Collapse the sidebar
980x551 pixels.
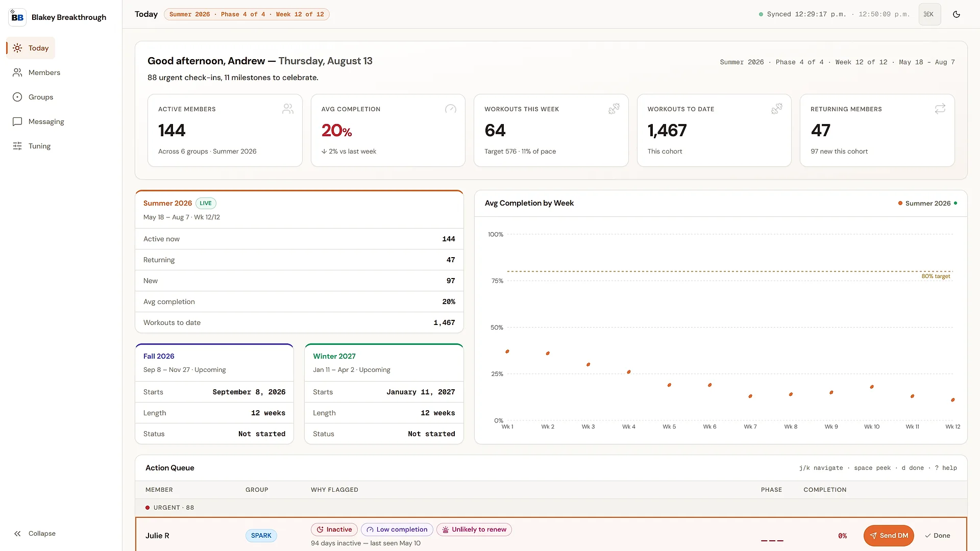[35, 534]
